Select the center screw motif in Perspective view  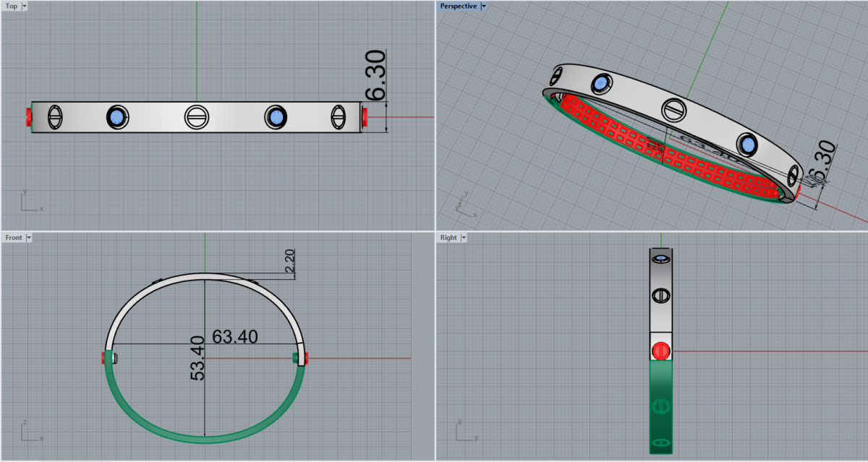[x=673, y=110]
